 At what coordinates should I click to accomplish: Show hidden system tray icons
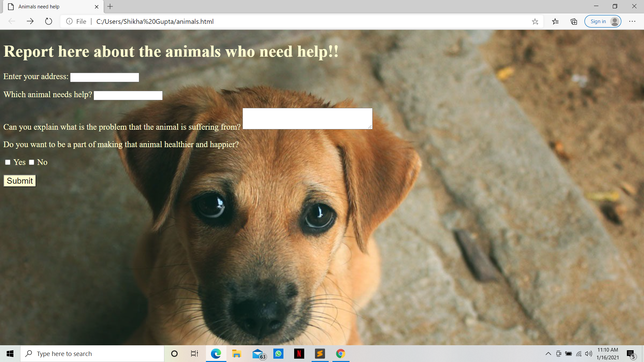coord(548,354)
